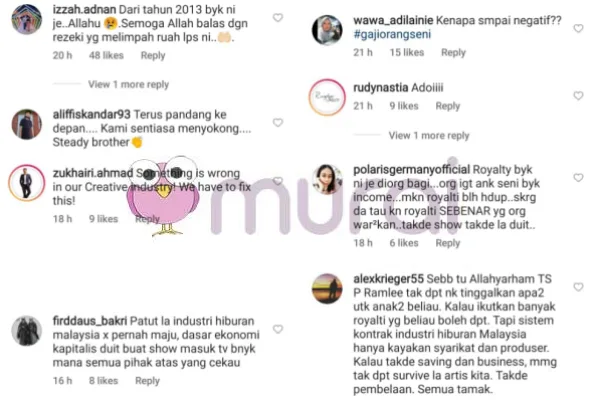This screenshot has width=600, height=400.
Task: Reply to firddaus_bakri's comment
Action: (x=147, y=381)
